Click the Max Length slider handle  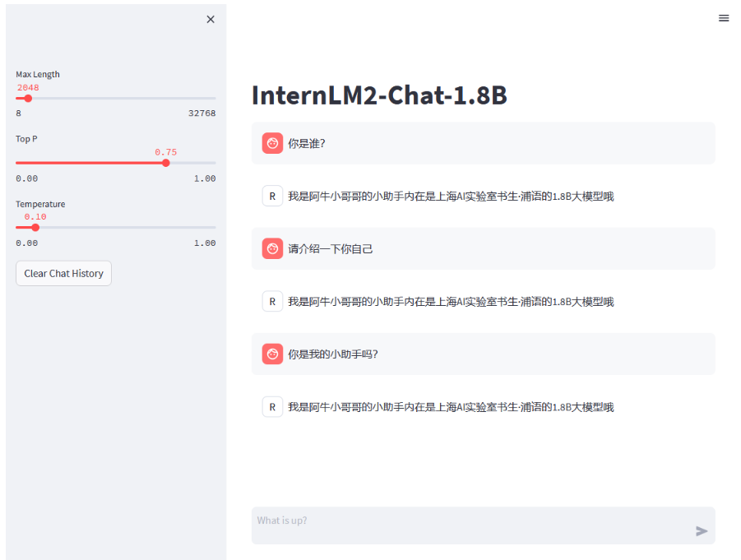28,98
